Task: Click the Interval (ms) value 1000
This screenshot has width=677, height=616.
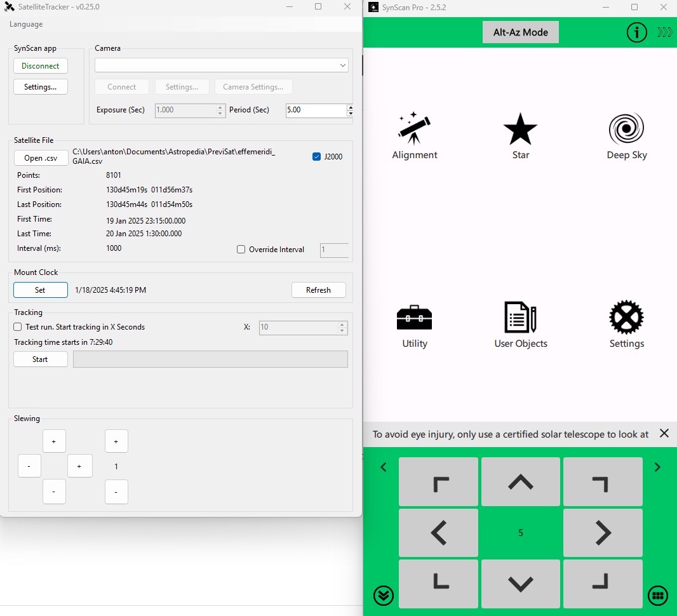Action: point(114,248)
